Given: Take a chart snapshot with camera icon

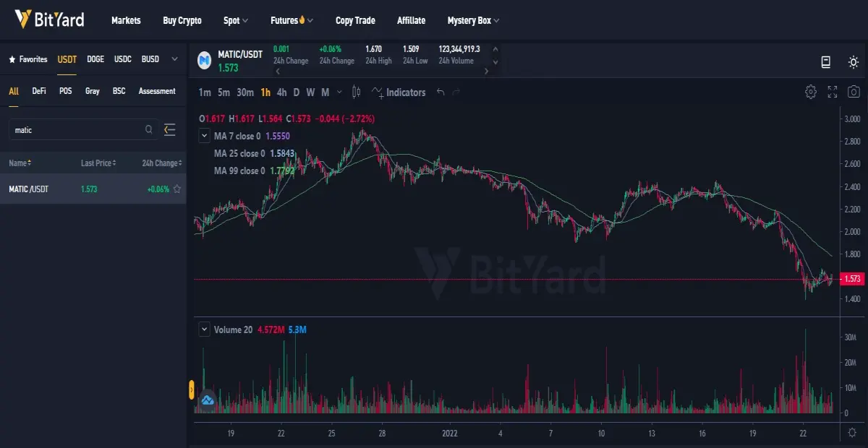Looking at the screenshot, I should [854, 92].
